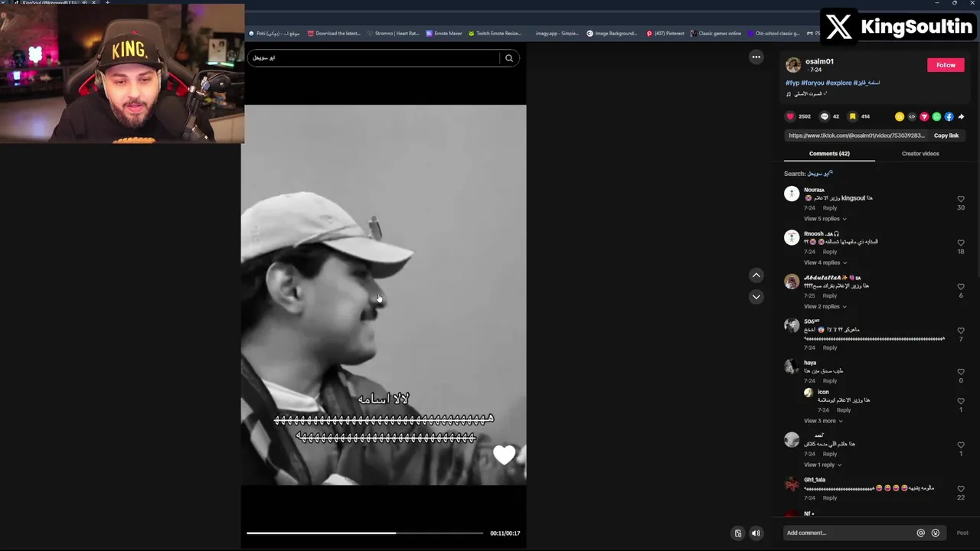Open more share options arrow icon

[x=961, y=116]
